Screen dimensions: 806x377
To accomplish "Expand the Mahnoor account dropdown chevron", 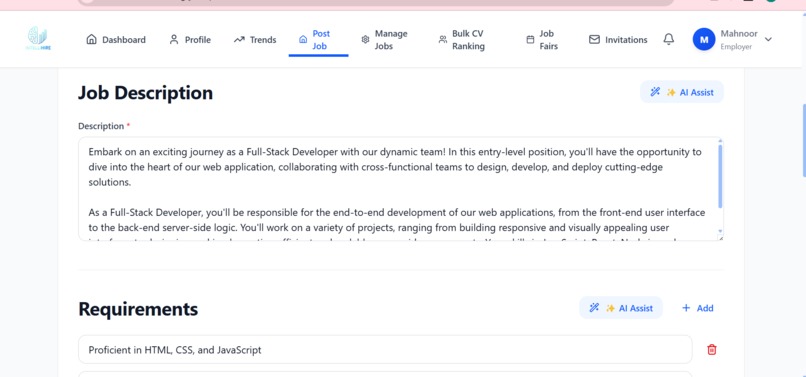I will coord(768,39).
